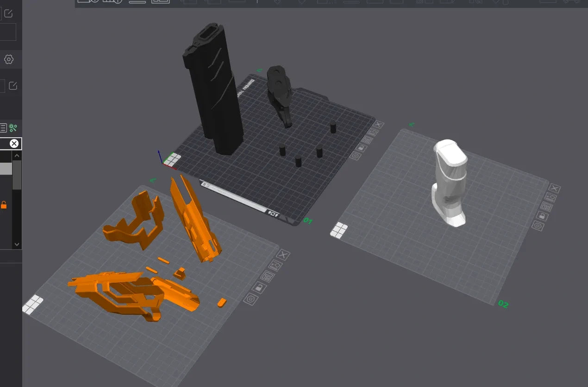The height and width of the screenshot is (387, 588).
Task: Remove plate 02 using its X icon
Action: (x=554, y=189)
